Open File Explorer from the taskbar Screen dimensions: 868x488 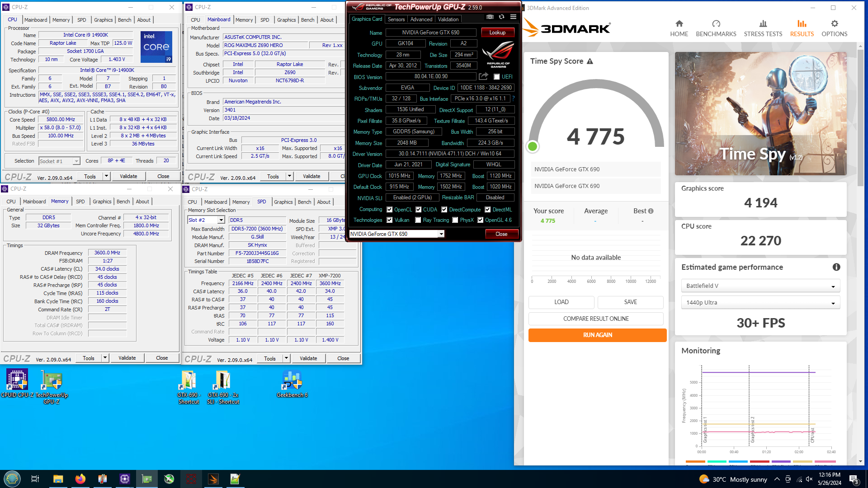click(58, 479)
